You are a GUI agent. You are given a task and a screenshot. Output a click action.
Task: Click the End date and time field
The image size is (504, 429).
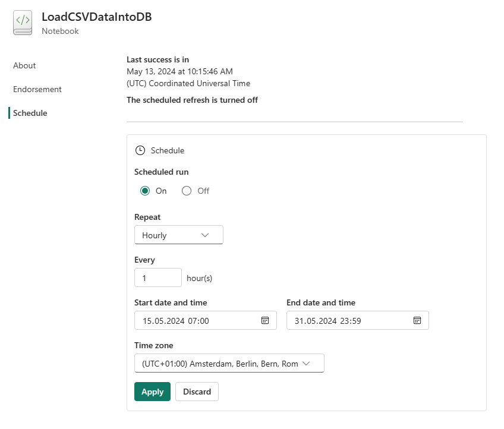click(x=357, y=320)
